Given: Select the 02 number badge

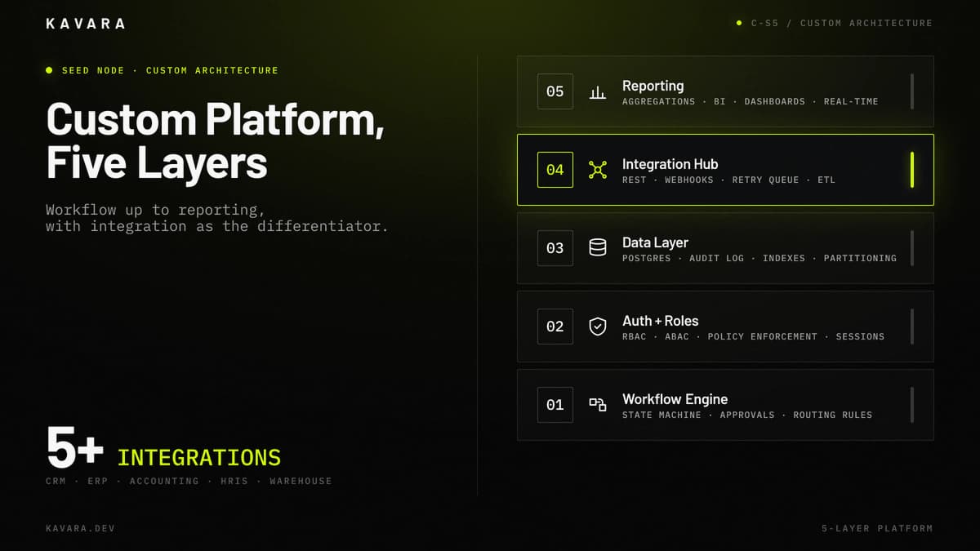Looking at the screenshot, I should coord(555,327).
